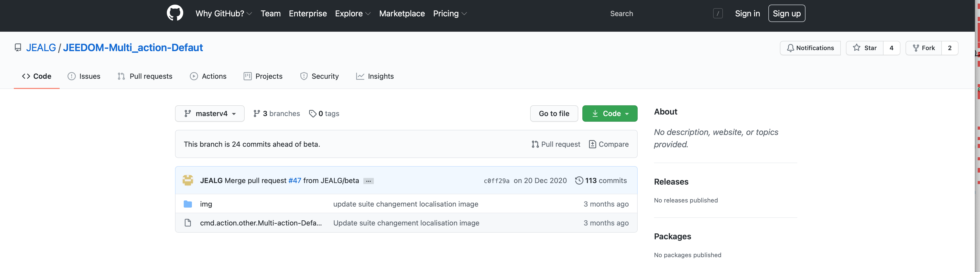This screenshot has height=272, width=980.
Task: View the 0 tags link
Action: point(324,114)
